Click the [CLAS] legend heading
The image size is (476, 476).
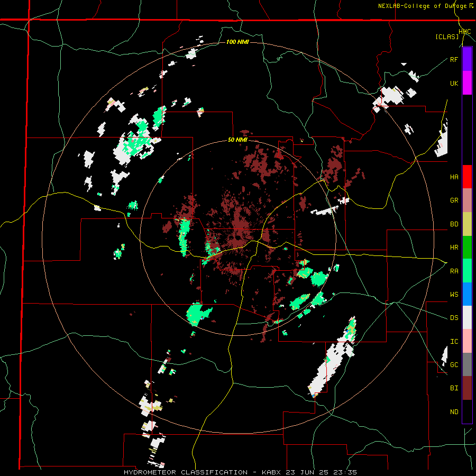pos(447,36)
